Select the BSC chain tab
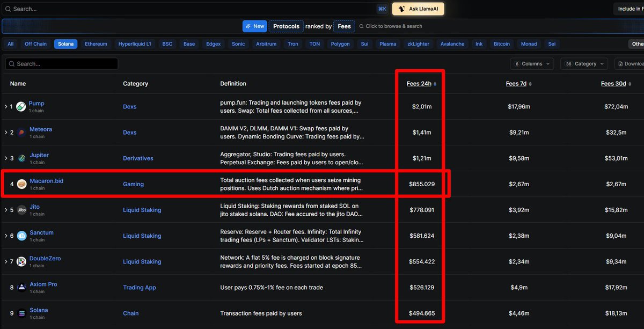The width and height of the screenshot is (644, 329). [167, 44]
